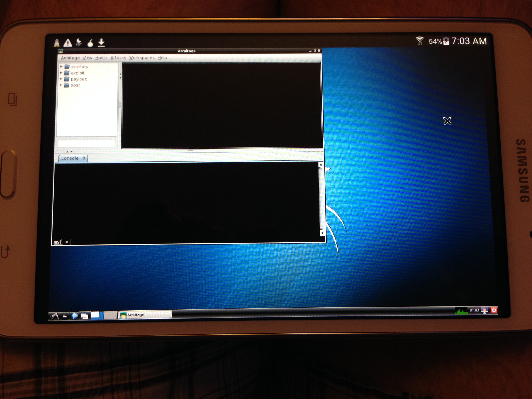Viewport: 532px width, 399px height.
Task: Expand the payload module tree node
Action: click(61, 79)
